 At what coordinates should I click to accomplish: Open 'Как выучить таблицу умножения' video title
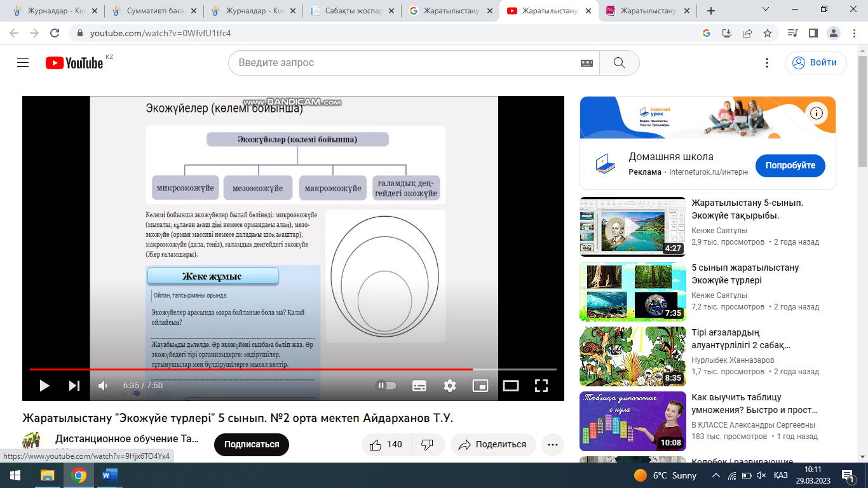[x=755, y=403]
